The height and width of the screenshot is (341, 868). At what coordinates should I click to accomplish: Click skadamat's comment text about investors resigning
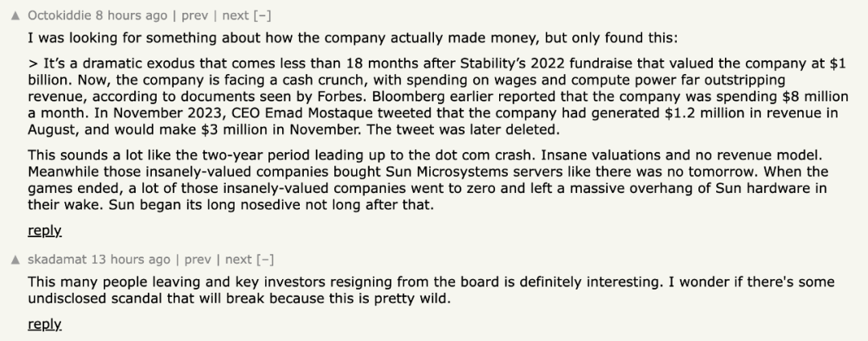click(432, 290)
